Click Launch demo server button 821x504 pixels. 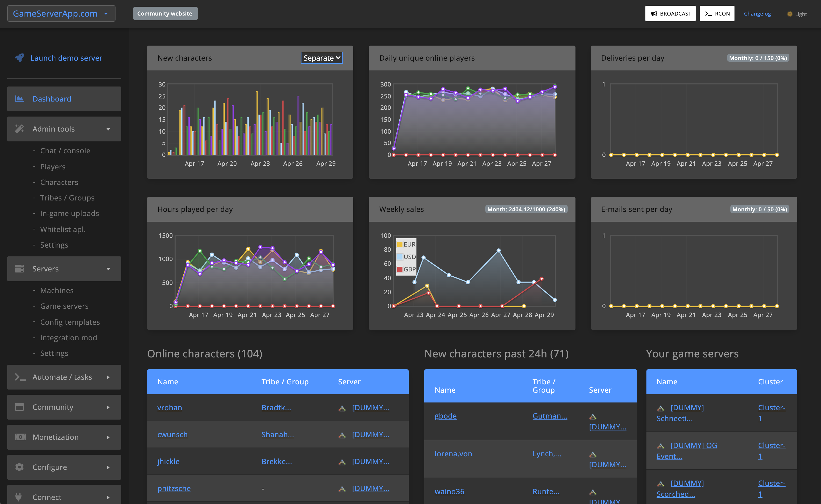(67, 57)
